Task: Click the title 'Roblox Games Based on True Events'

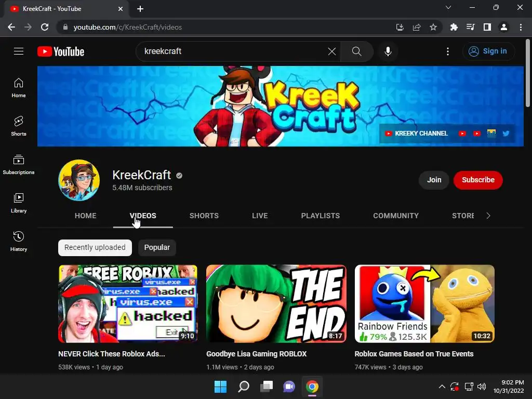Action: coord(414,354)
